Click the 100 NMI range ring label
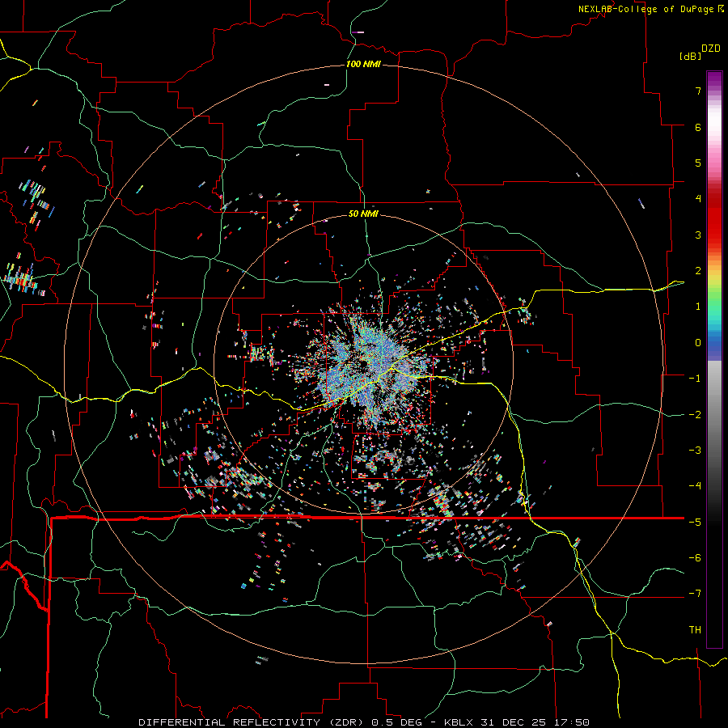The image size is (728, 728). pos(363,64)
